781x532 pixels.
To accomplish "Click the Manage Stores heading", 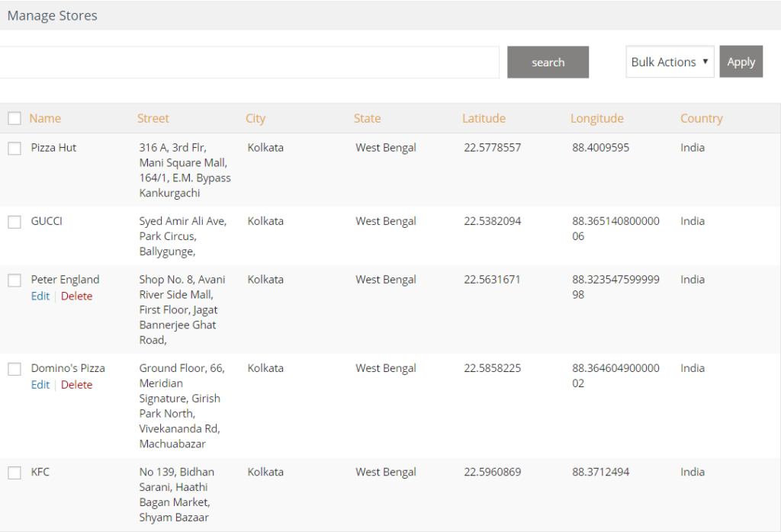I will point(53,16).
